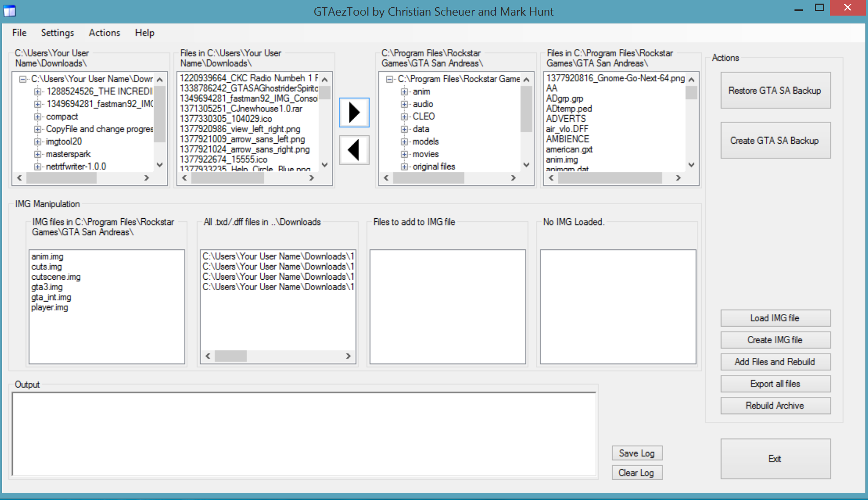Collapse the C:\Users\Your User Name\Downloads root node
The image size is (868, 500).
(x=23, y=79)
